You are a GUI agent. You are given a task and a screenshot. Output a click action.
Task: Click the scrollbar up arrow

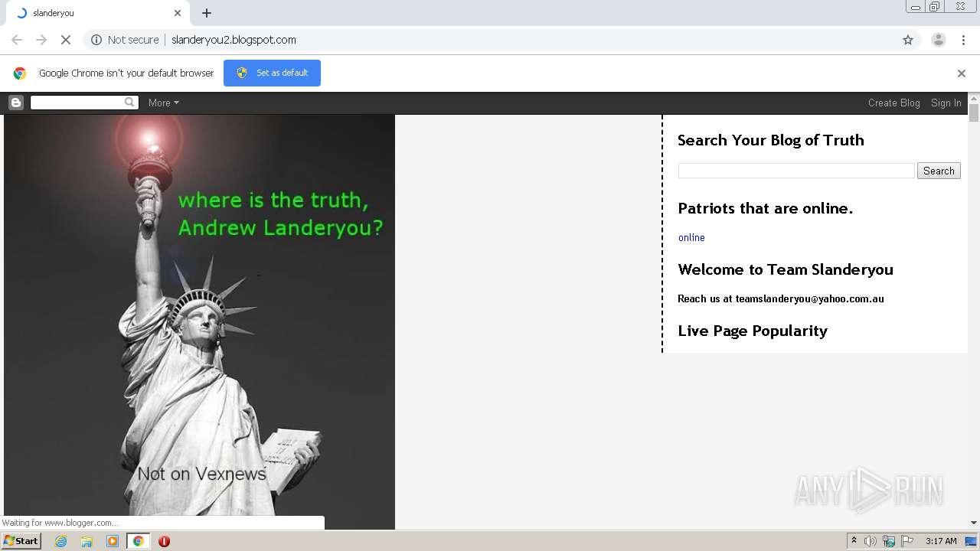tap(974, 98)
